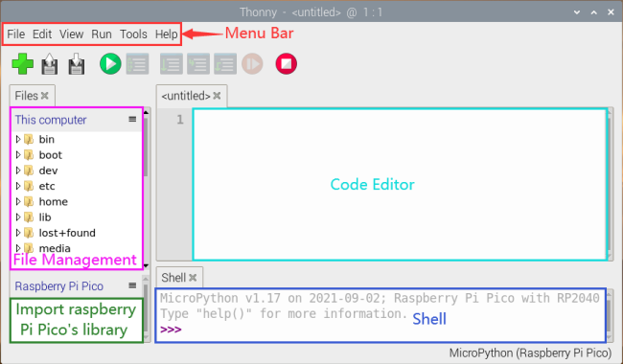Select the home folder row

pos(77,202)
